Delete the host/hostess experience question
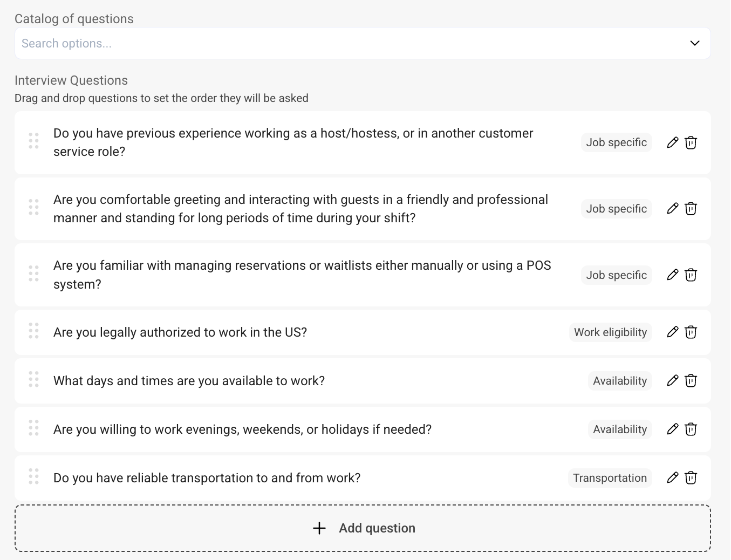 pyautogui.click(x=691, y=142)
